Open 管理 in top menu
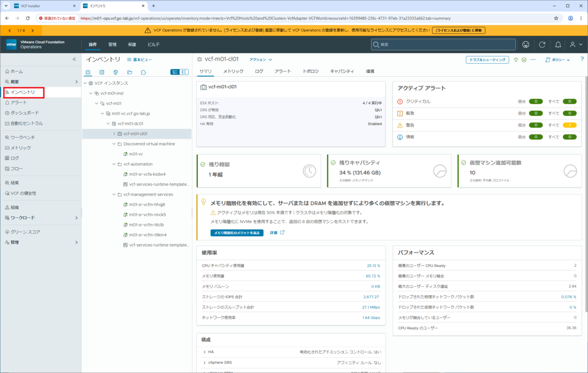 [112, 45]
